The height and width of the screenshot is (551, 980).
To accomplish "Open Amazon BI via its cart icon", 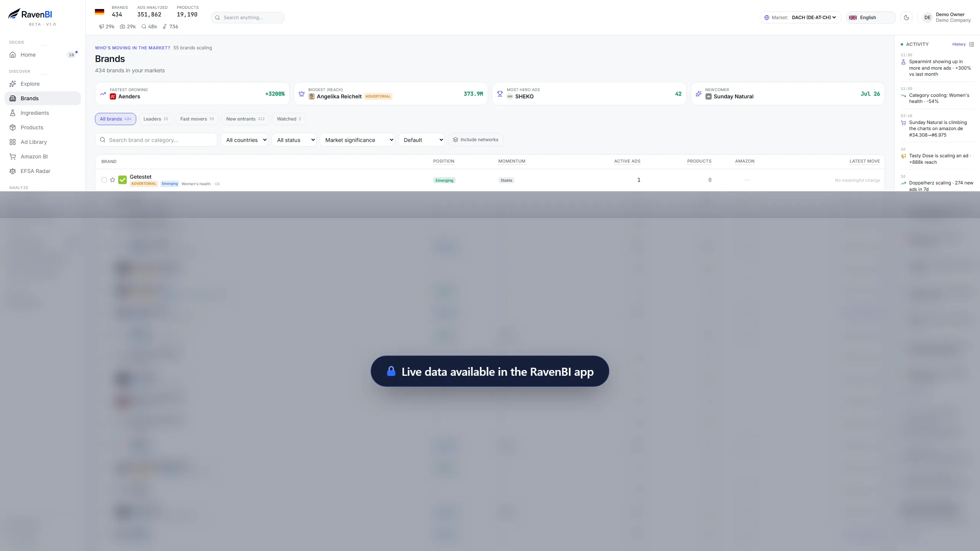I will [13, 156].
